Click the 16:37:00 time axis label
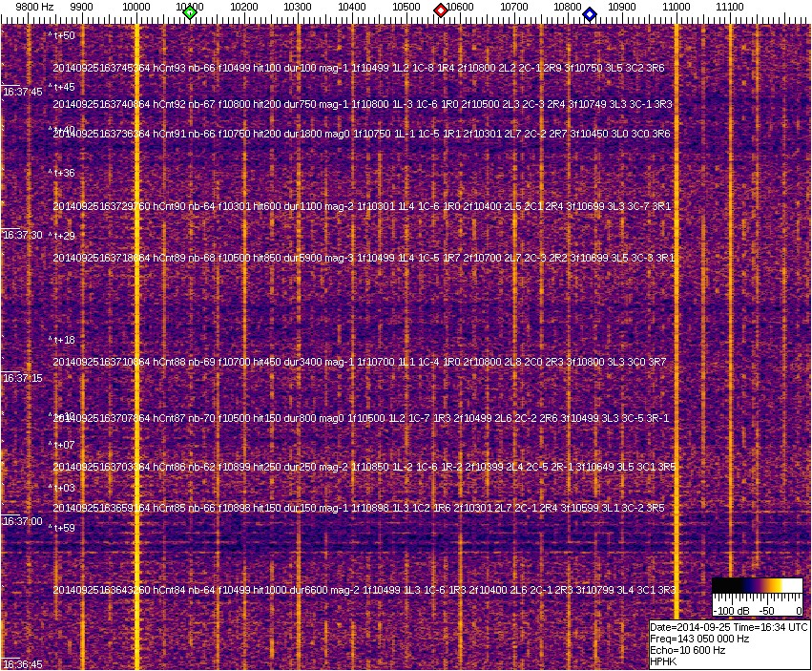 pos(23,521)
